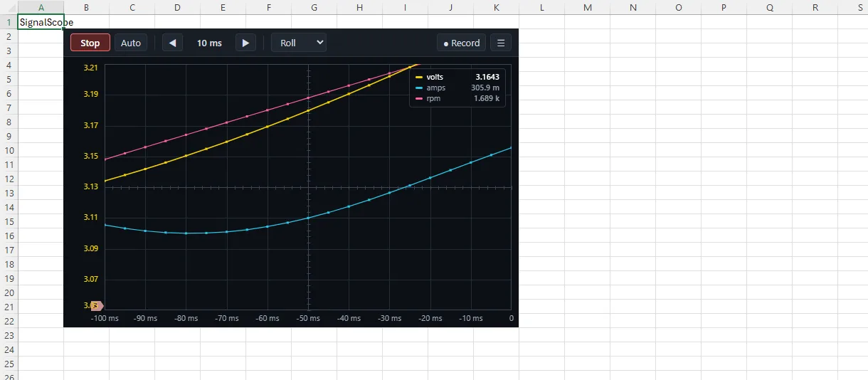Click the 3.09 y-axis label

90,248
